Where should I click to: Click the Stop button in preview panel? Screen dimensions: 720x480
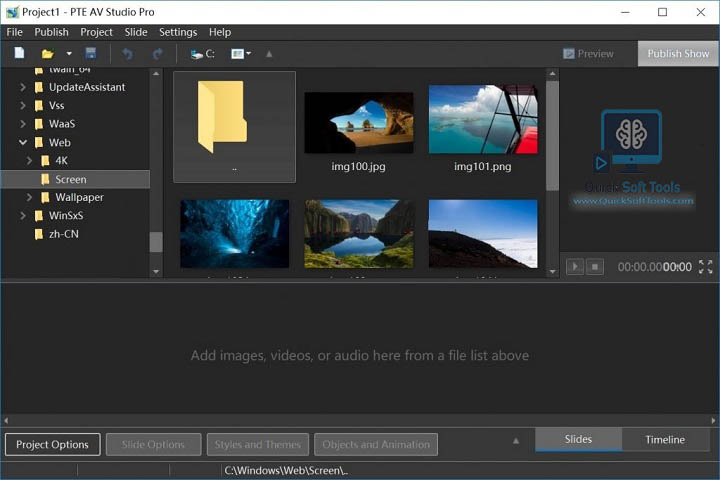(x=595, y=266)
